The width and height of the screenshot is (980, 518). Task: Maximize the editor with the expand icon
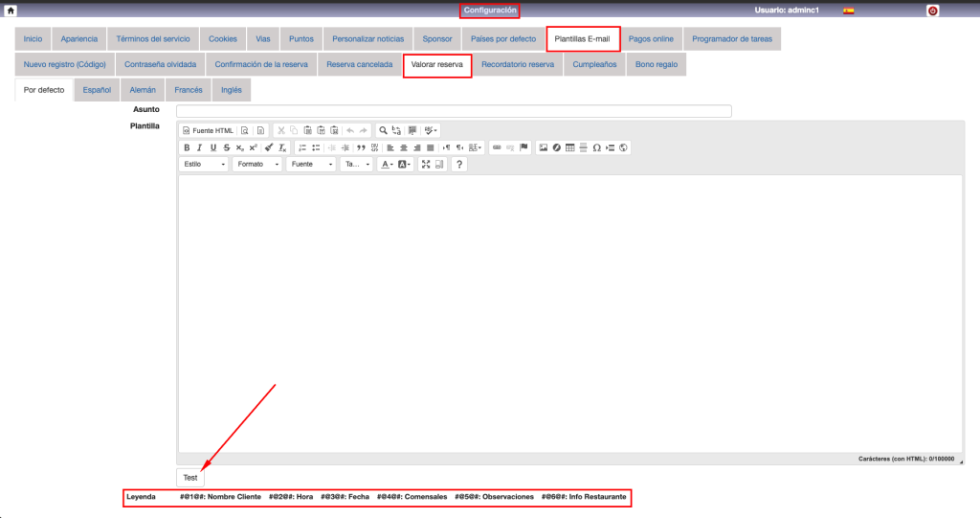(x=426, y=165)
